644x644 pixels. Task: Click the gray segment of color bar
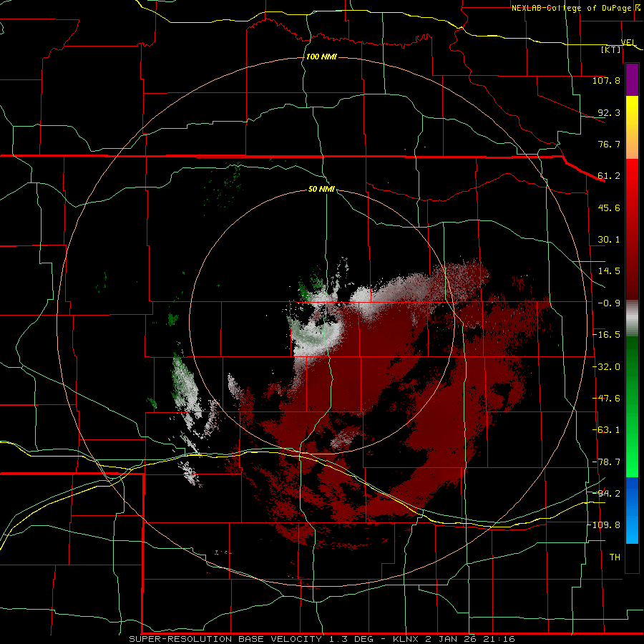(x=632, y=318)
